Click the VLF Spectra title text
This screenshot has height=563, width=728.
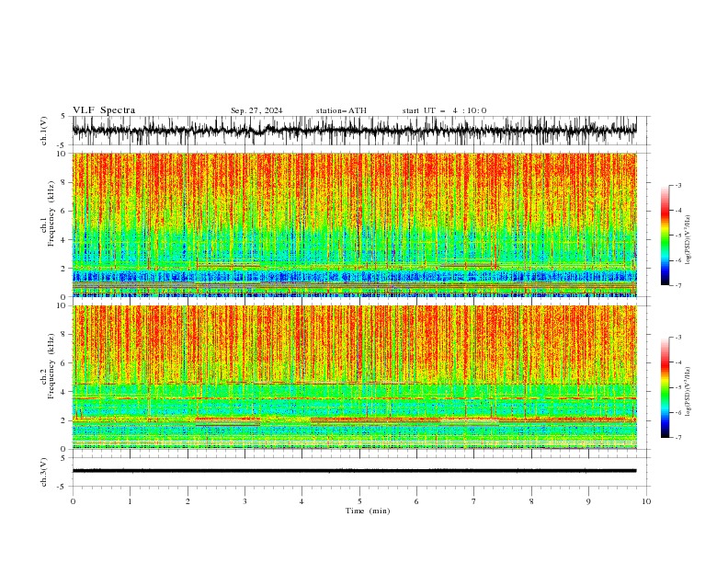coord(104,110)
